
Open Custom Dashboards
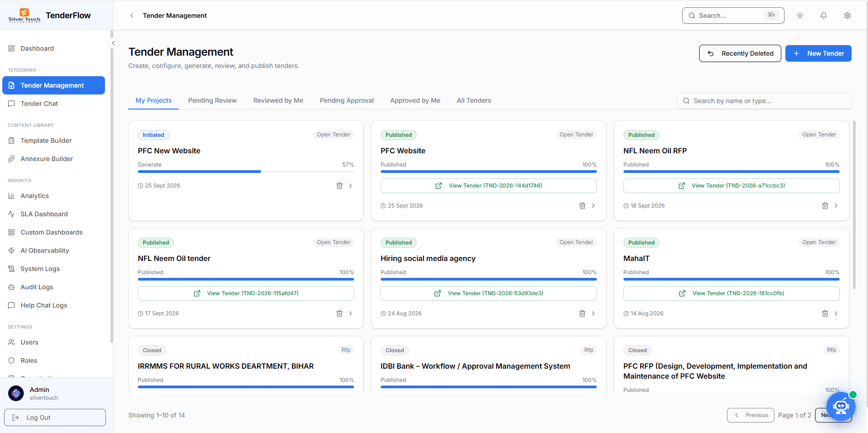click(x=54, y=232)
